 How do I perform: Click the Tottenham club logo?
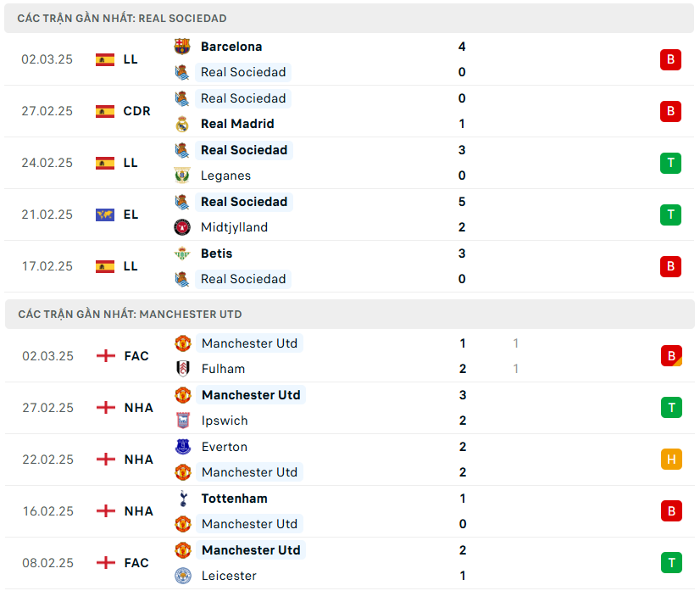[183, 499]
